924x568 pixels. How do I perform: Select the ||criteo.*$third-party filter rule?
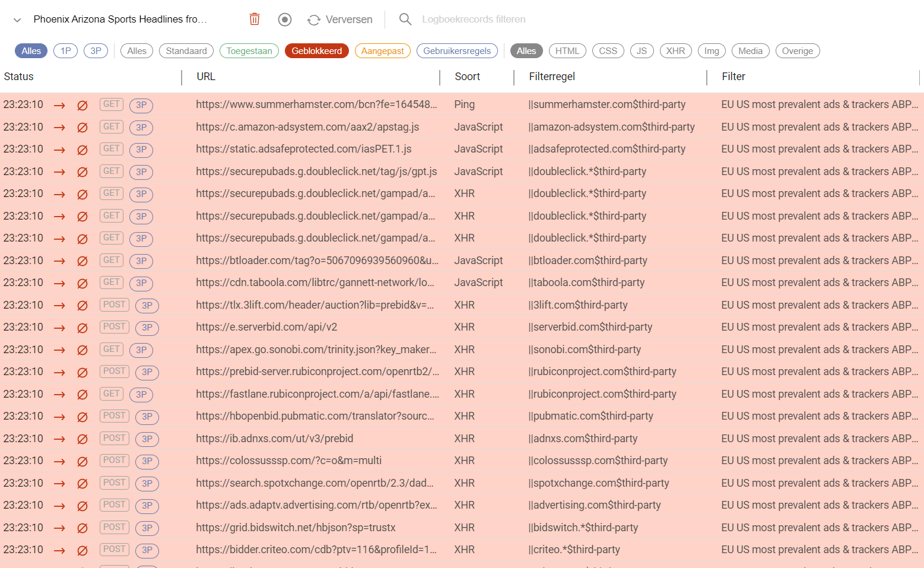(x=574, y=550)
